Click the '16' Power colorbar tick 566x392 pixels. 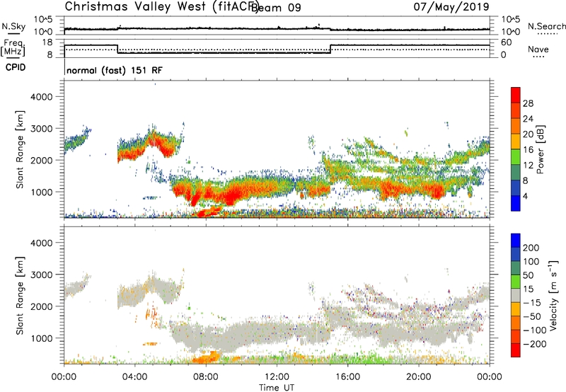528,150
